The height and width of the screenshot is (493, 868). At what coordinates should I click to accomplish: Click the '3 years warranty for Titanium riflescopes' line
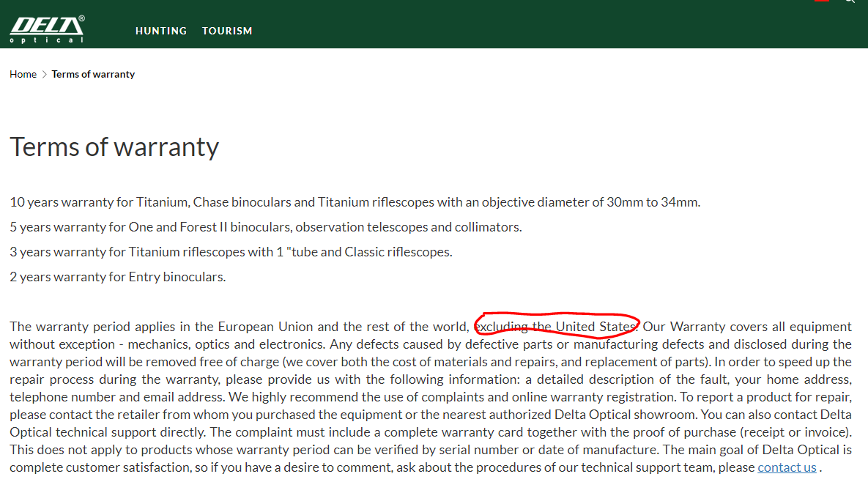231,252
